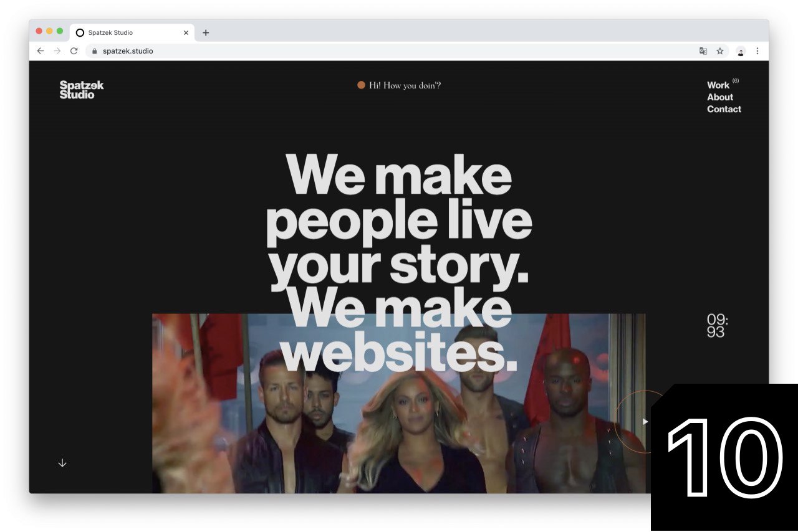Click the macOS yellow minimize window button

pyautogui.click(x=49, y=31)
